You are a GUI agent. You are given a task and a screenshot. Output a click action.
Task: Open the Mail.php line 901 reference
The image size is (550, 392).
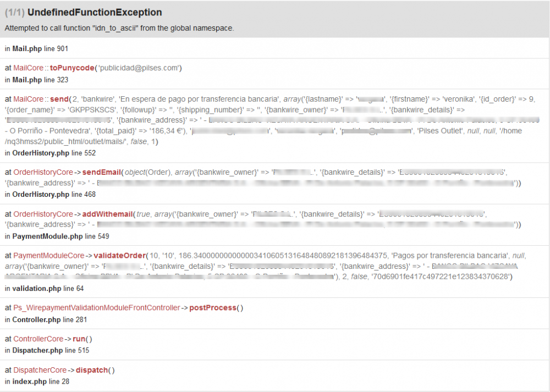pos(35,48)
